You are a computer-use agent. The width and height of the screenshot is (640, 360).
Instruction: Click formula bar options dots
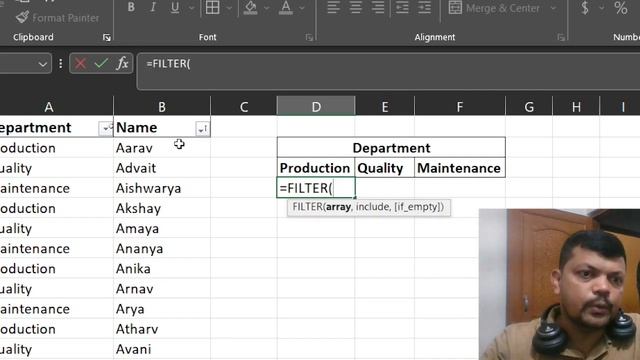(x=60, y=64)
